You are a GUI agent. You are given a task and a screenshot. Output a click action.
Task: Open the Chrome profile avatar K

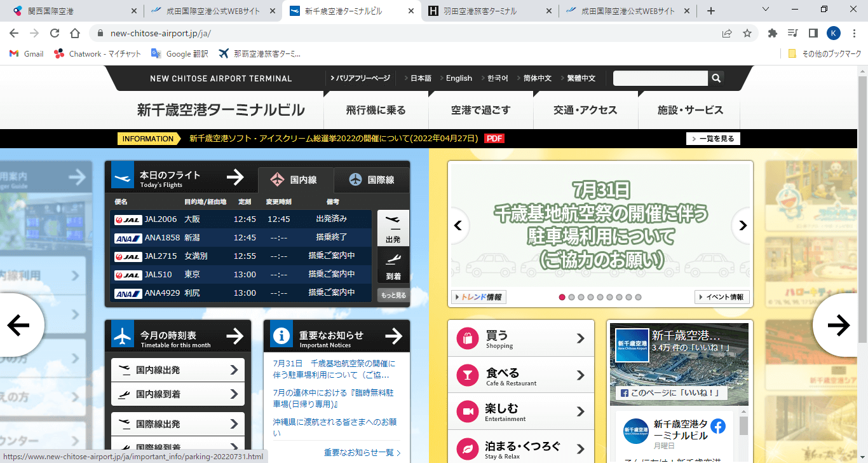pyautogui.click(x=834, y=33)
